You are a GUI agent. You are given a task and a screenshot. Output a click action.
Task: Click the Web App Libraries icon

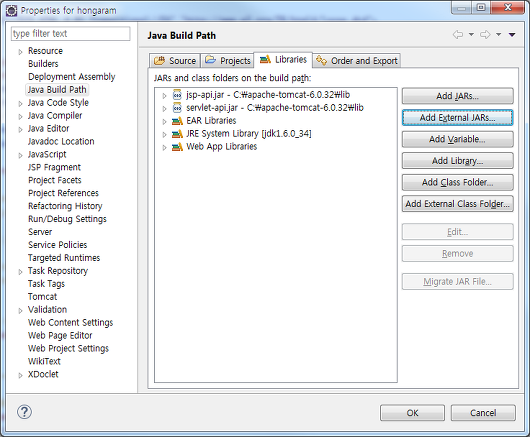pyautogui.click(x=177, y=147)
